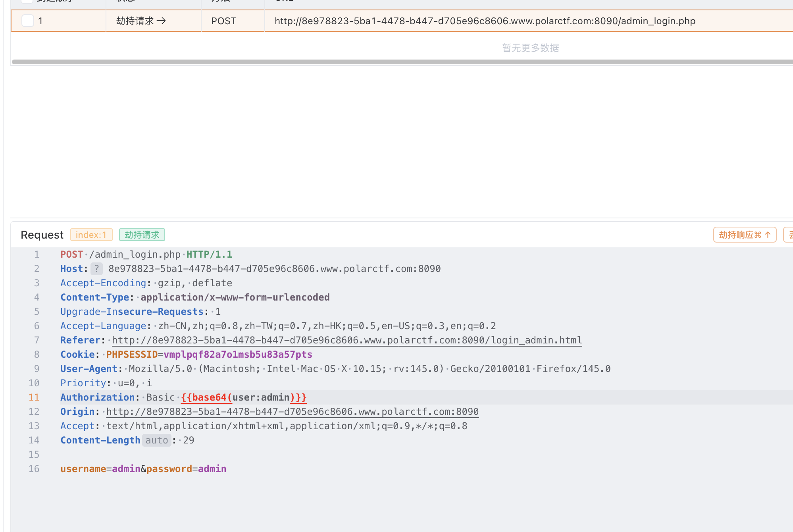The width and height of the screenshot is (793, 532).
Task: Click the base64(user:admin) fuzztag expression
Action: pyautogui.click(x=244, y=397)
